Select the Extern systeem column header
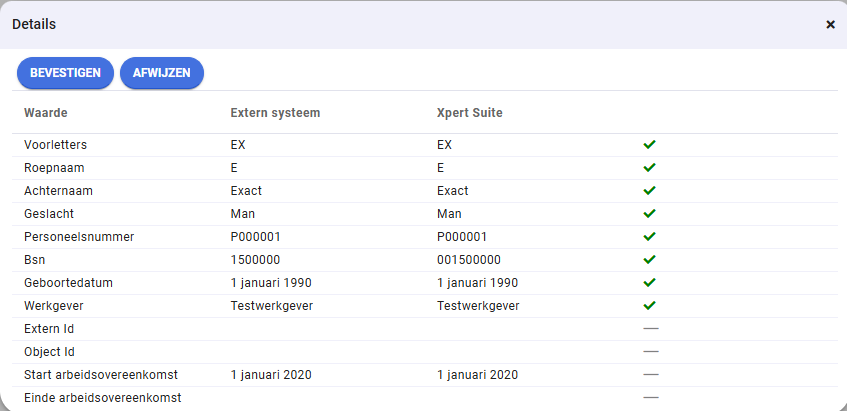This screenshot has width=847, height=411. (x=275, y=113)
